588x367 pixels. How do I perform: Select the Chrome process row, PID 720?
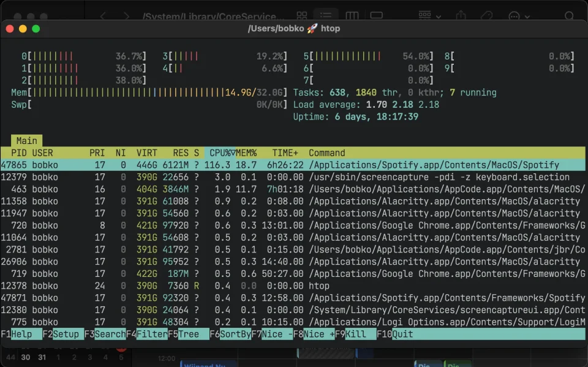293,225
